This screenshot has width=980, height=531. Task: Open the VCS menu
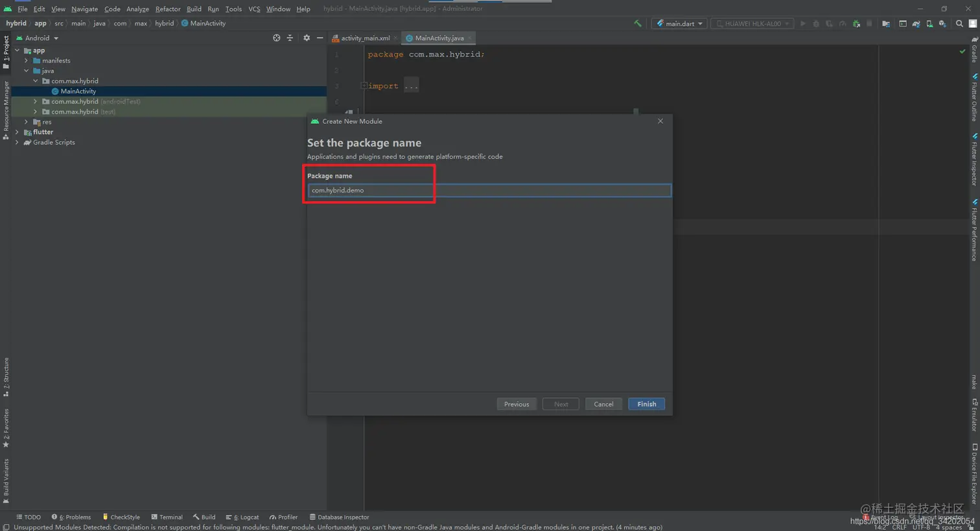tap(254, 9)
